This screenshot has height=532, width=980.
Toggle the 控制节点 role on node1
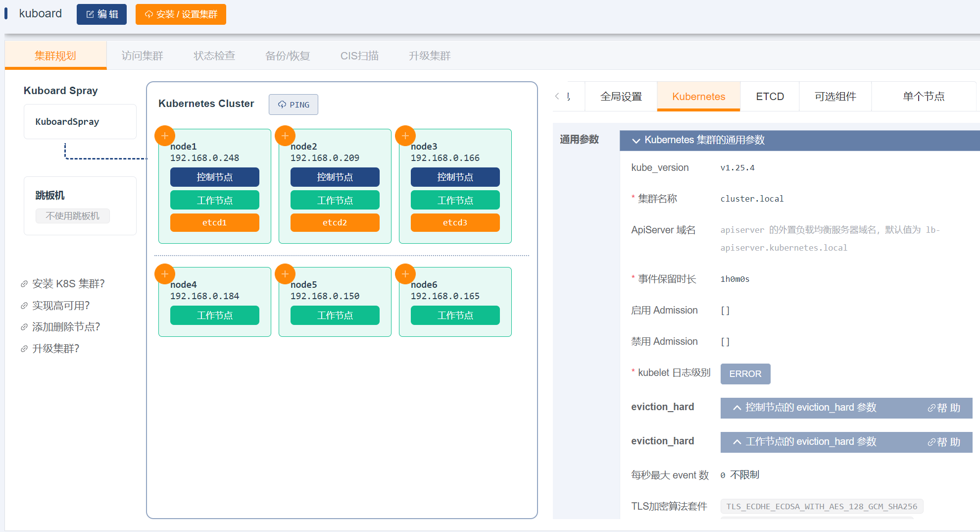point(214,177)
